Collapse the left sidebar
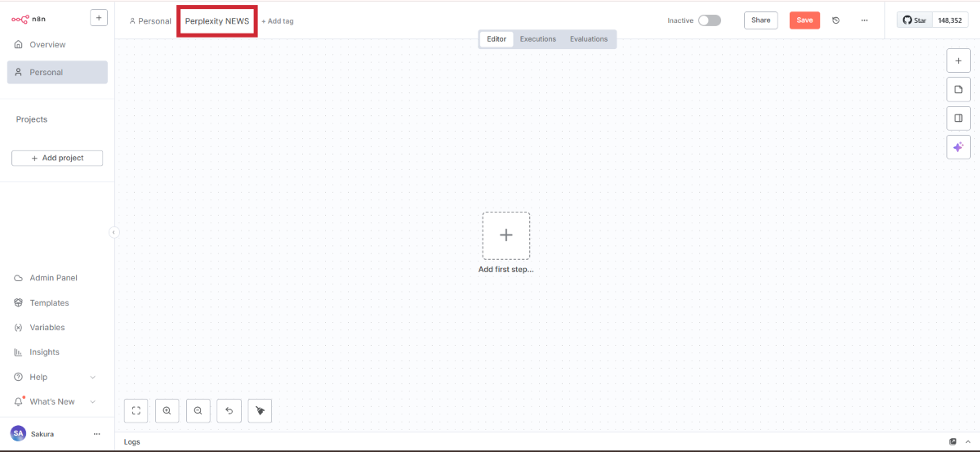Image resolution: width=980 pixels, height=452 pixels. 114,232
